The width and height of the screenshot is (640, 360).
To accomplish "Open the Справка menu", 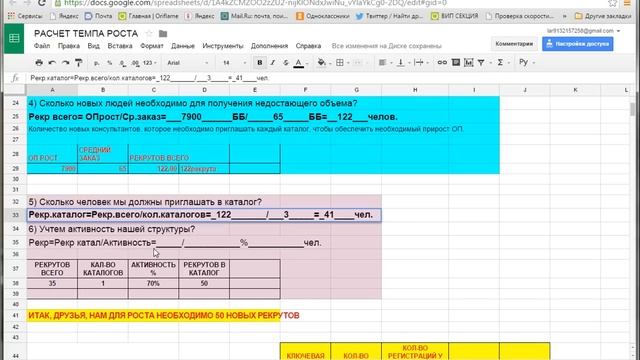I will click(308, 46).
